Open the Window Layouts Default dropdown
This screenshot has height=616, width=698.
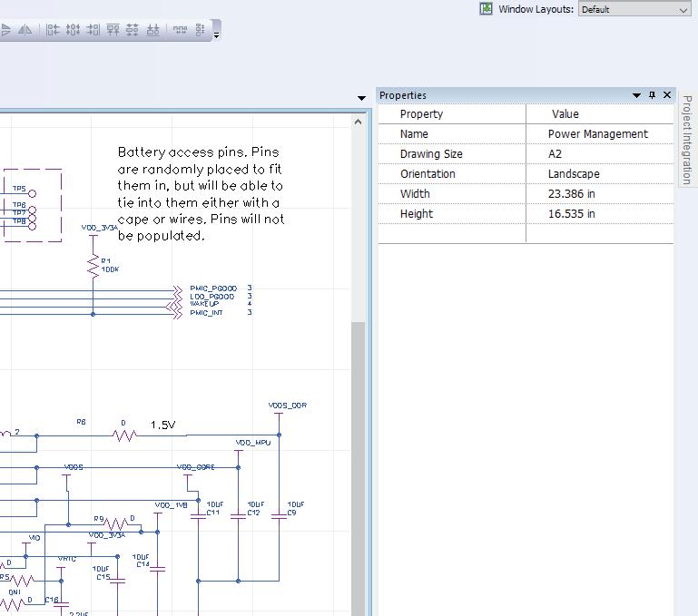coord(634,9)
